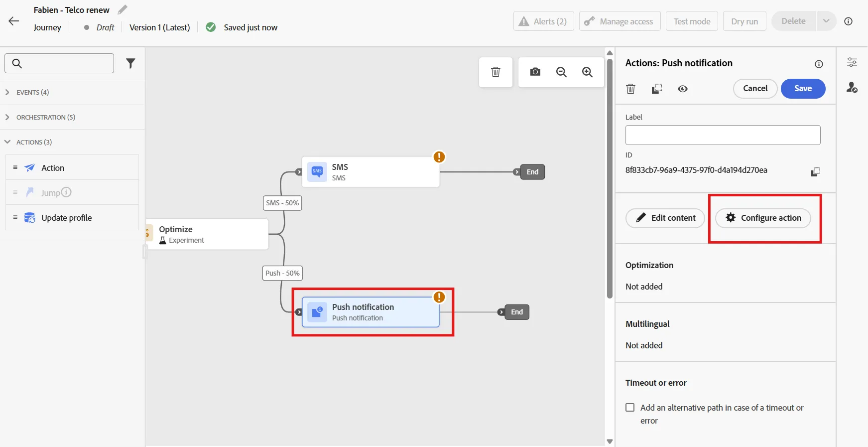Image resolution: width=868 pixels, height=447 pixels.
Task: Select the Optimize Experiment node
Action: tap(207, 234)
